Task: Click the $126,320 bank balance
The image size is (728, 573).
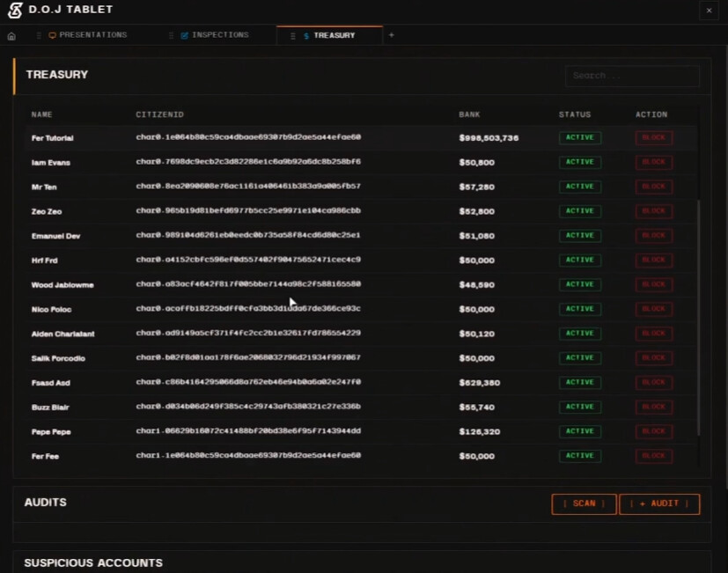Action: coord(480,432)
